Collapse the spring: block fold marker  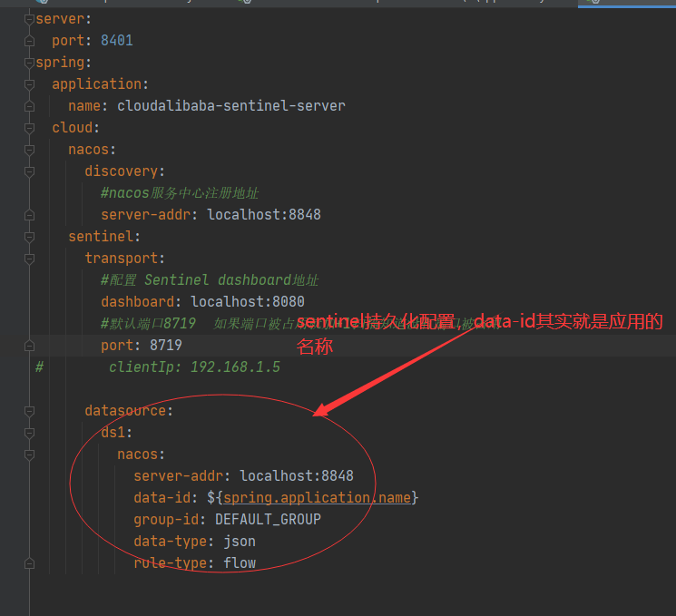pyautogui.click(x=29, y=63)
